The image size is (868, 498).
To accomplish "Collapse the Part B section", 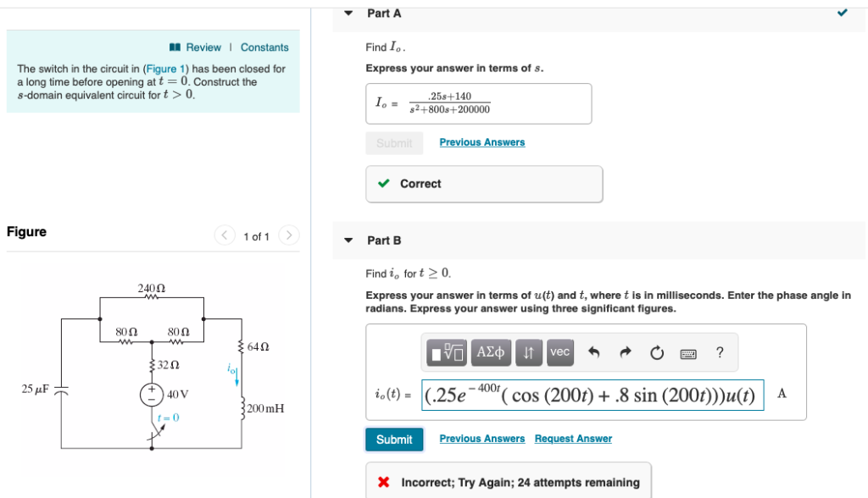I will click(348, 240).
